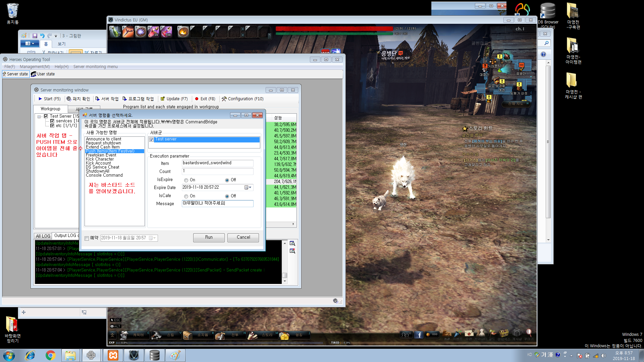Screen dimensions: 644x362
Task: Open the 프로그램 작업 toolbar item
Action: click(x=138, y=99)
